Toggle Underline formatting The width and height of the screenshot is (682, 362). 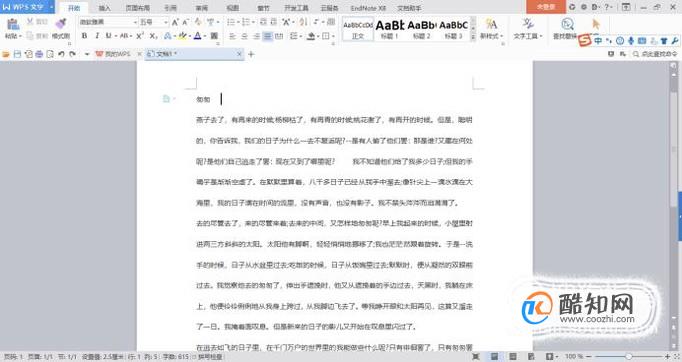108,36
